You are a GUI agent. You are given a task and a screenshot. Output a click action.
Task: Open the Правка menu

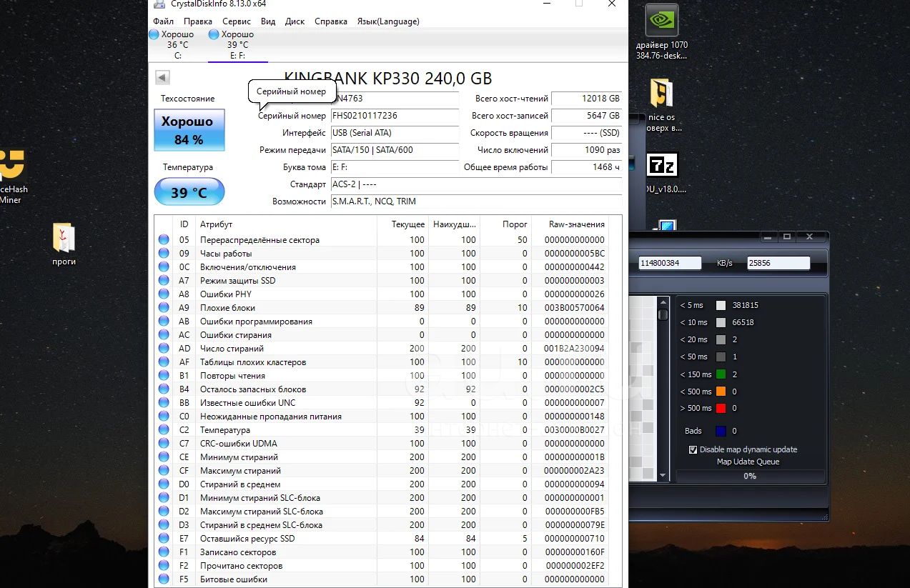[x=198, y=21]
